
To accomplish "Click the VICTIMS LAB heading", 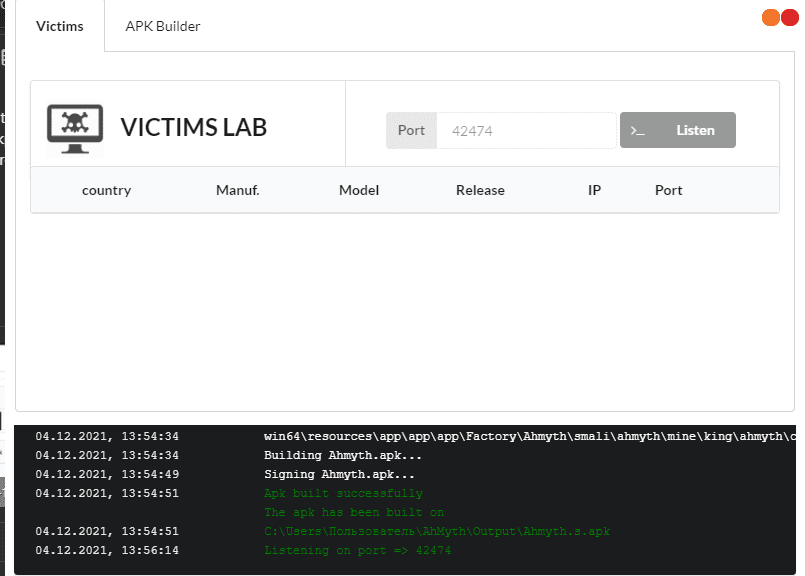I will (194, 127).
